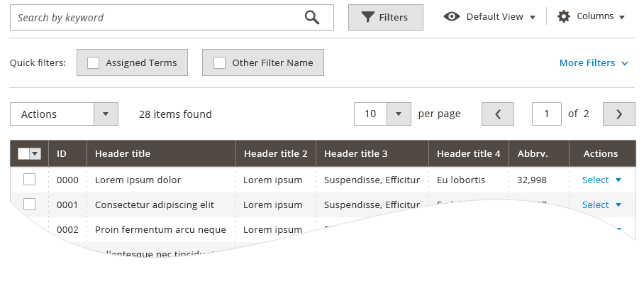Tick the Assigned Terms quick filter checkbox
644x284 pixels.
93,62
